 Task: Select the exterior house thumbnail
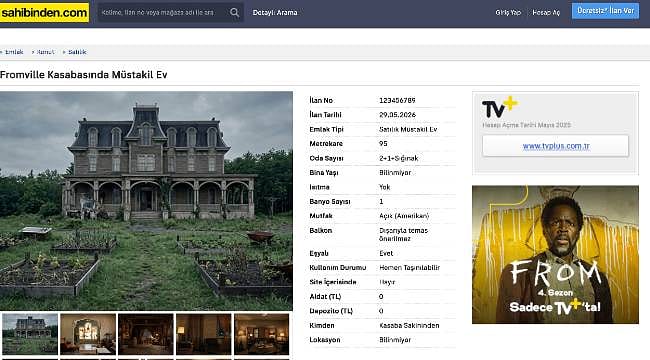tap(29, 334)
